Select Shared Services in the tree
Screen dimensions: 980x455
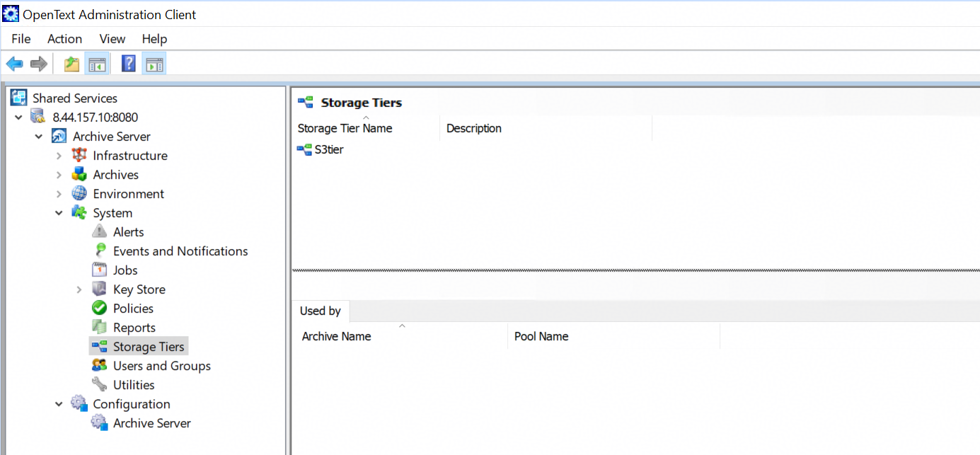[75, 98]
